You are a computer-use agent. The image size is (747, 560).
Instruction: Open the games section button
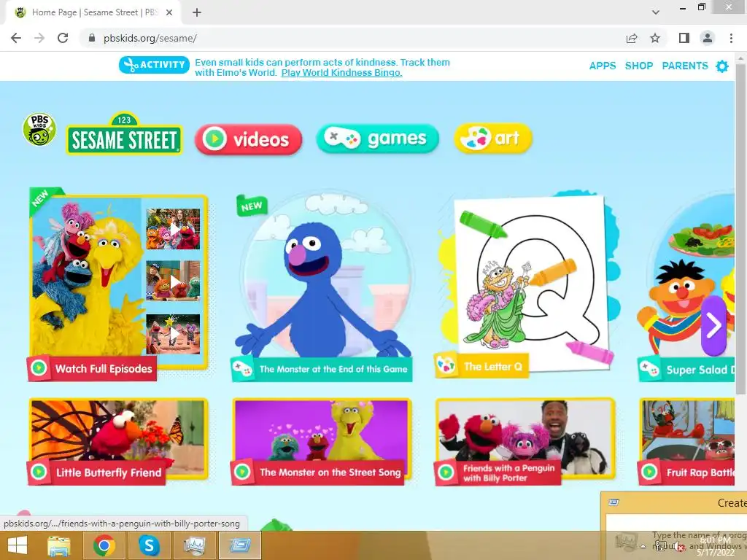click(x=377, y=139)
